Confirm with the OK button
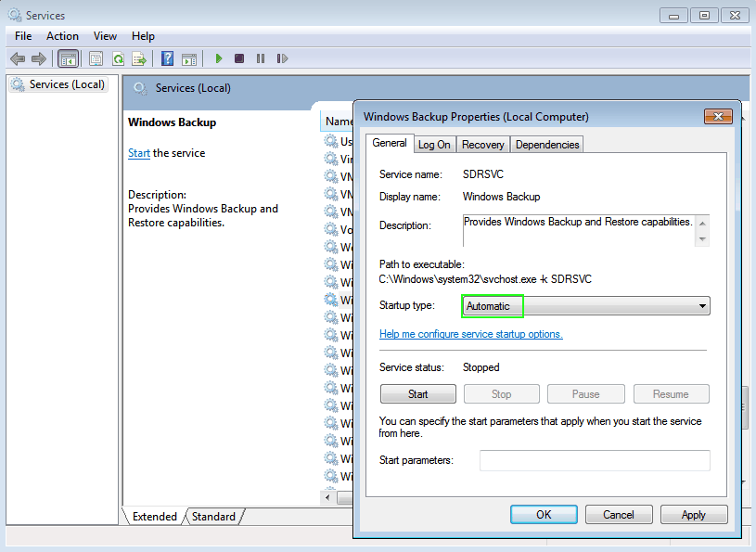756x552 pixels. pos(544,514)
